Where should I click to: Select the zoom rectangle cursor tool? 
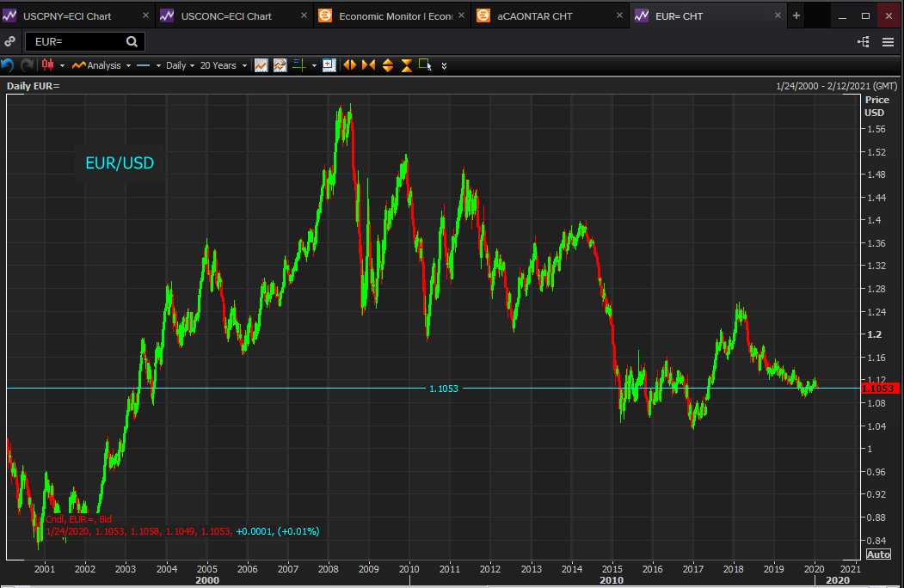pos(426,65)
